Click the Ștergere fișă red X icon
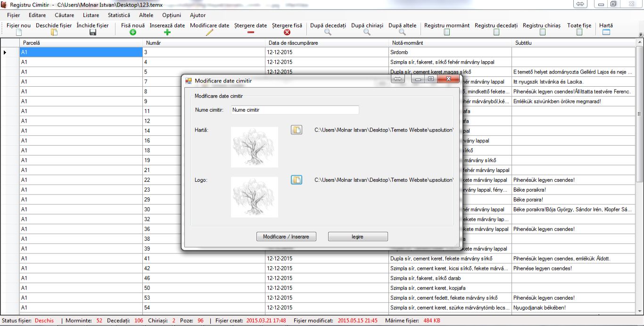644x326 pixels. click(287, 32)
